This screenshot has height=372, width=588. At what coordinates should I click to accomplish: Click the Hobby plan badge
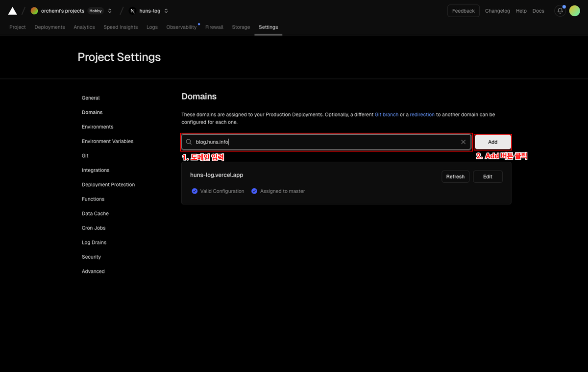pyautogui.click(x=96, y=11)
